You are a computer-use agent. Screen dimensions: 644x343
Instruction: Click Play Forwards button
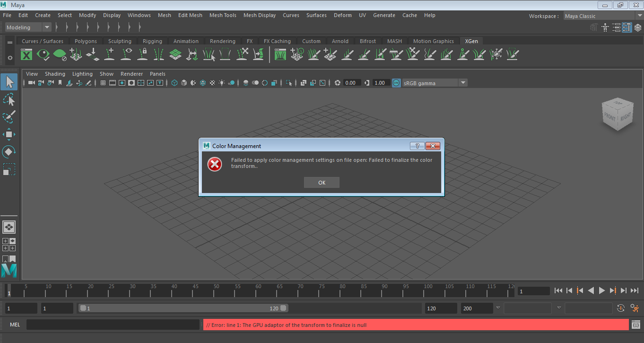coord(602,290)
